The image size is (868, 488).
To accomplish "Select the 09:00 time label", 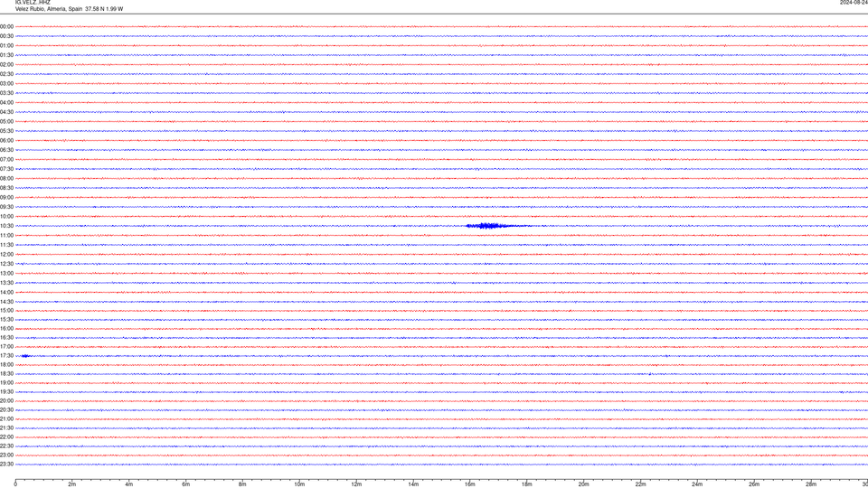I will 6,198.
